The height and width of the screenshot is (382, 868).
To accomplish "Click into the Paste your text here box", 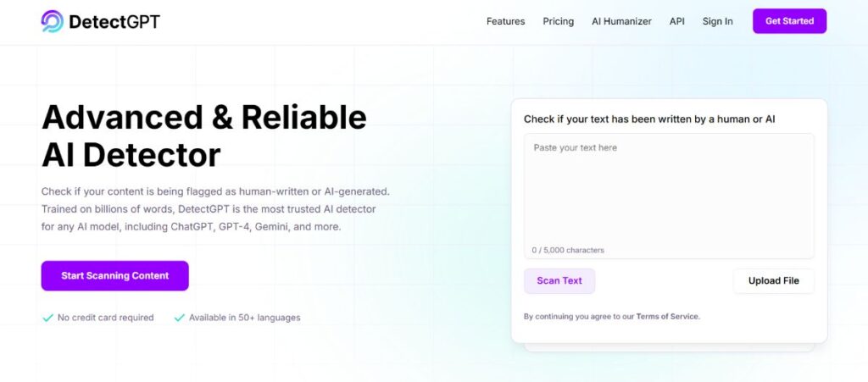I will [x=669, y=196].
